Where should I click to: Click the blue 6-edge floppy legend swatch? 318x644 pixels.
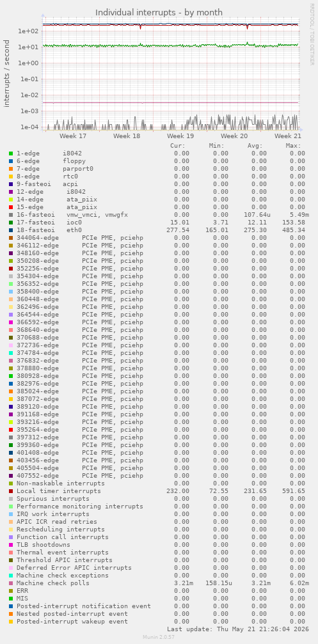coord(11,161)
